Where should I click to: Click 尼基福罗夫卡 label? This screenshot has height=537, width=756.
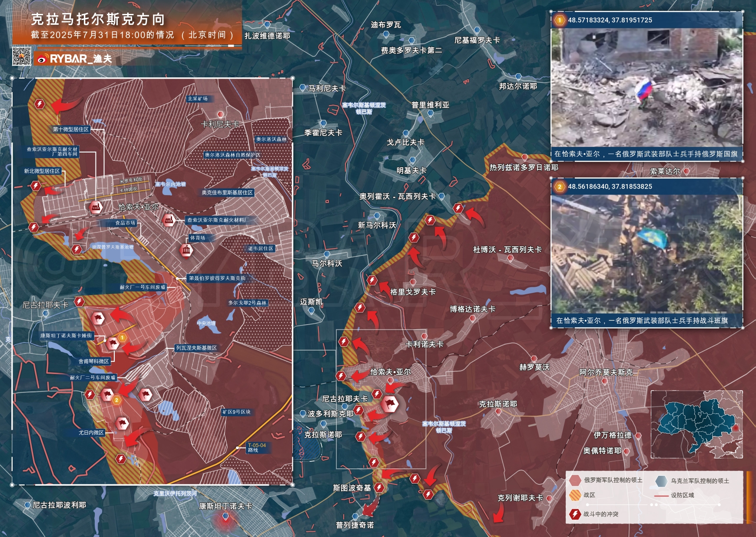tap(477, 40)
